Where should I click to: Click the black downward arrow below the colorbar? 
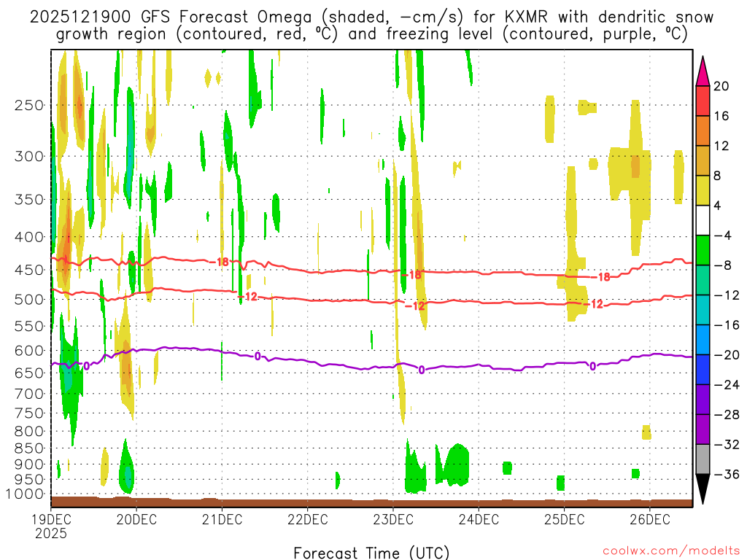703,489
